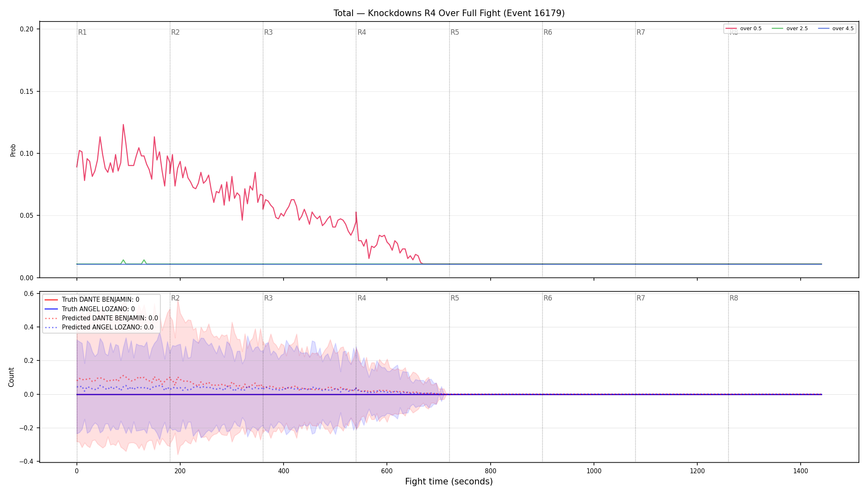Screen dimensions: 868x496
Task: Click the R3 round label in the Prob chart
Action: (269, 32)
